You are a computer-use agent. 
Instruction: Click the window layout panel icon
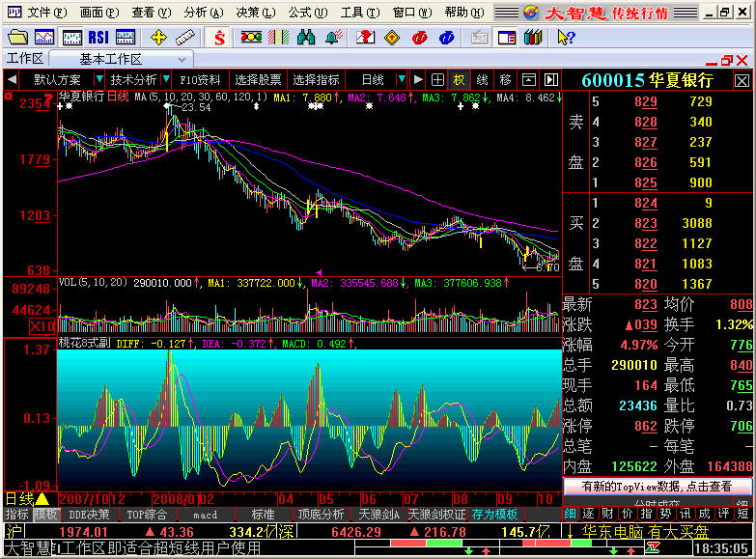point(507,37)
